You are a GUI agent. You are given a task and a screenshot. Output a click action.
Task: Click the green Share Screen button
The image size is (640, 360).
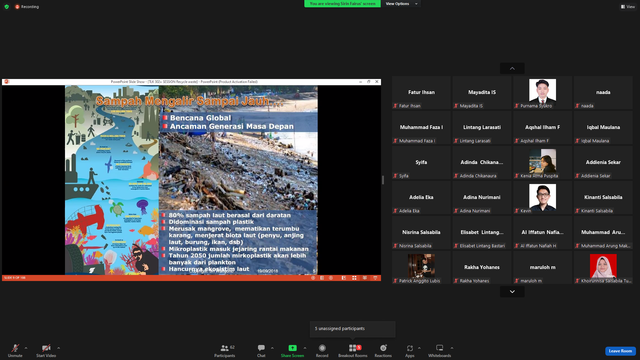pos(292,350)
